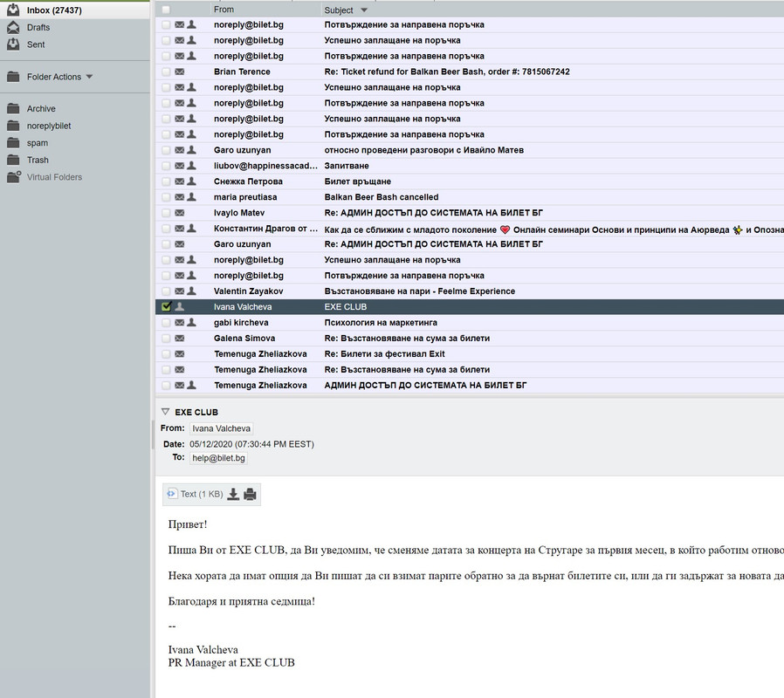
Task: Click envelope icon on Galena Simova row
Action: 180,339
